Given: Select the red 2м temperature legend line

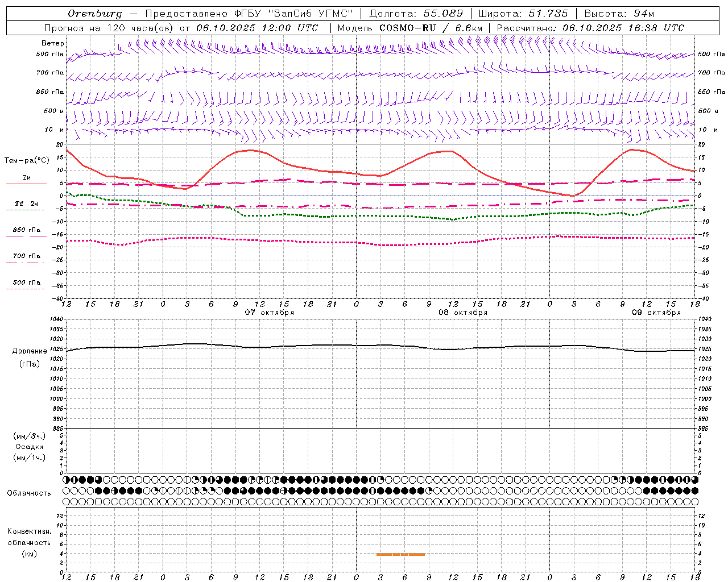Looking at the screenshot, I should pos(26,184).
